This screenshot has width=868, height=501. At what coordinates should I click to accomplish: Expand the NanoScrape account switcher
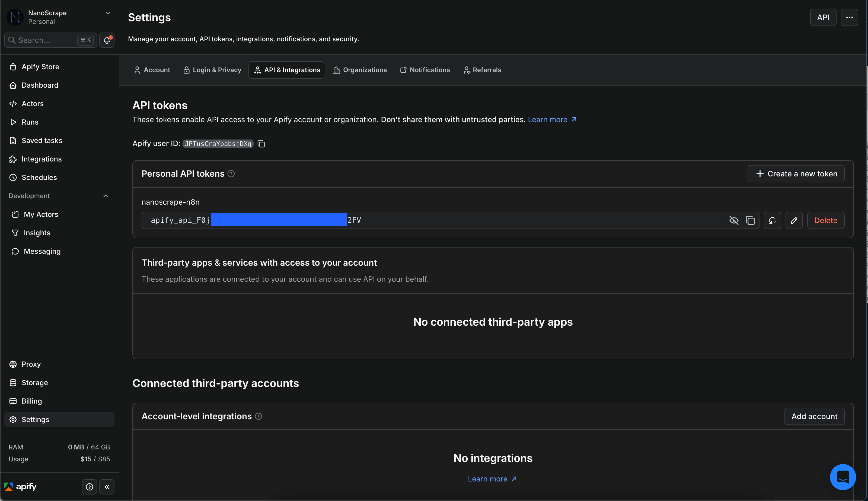click(x=108, y=13)
